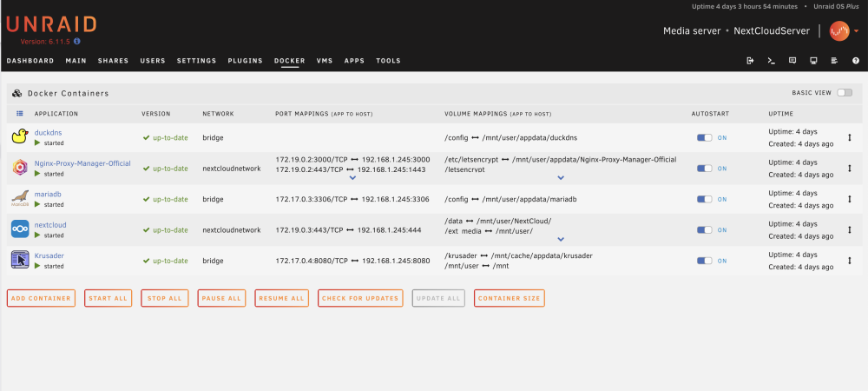Click the Container Size button
The width and height of the screenshot is (868, 391).
510,298
